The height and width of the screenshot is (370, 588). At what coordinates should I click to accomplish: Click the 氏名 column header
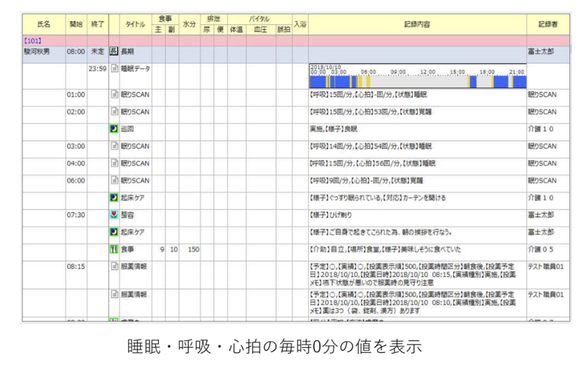tap(44, 24)
